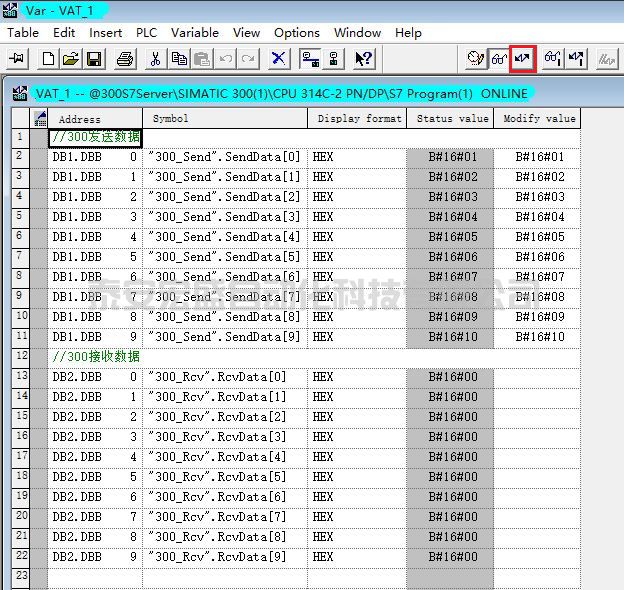Select row 13 header for DB2.DBB 0
The height and width of the screenshot is (590, 624).
click(x=19, y=376)
